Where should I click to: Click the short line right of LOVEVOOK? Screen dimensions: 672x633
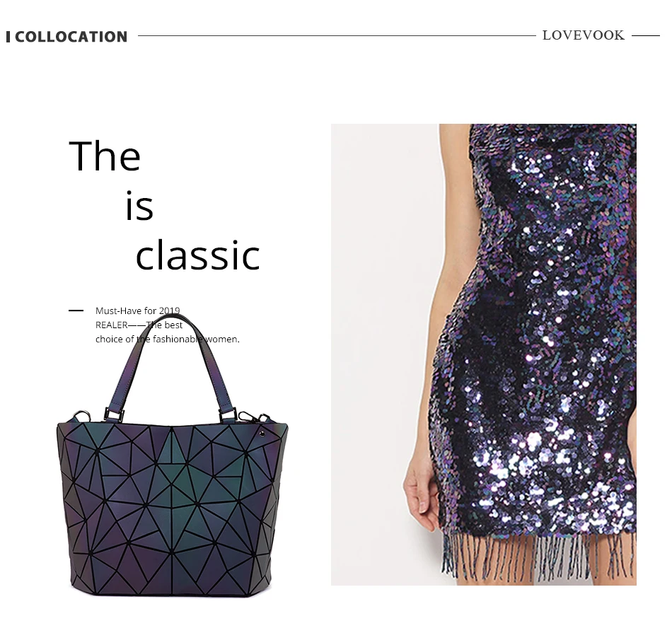pyautogui.click(x=645, y=35)
